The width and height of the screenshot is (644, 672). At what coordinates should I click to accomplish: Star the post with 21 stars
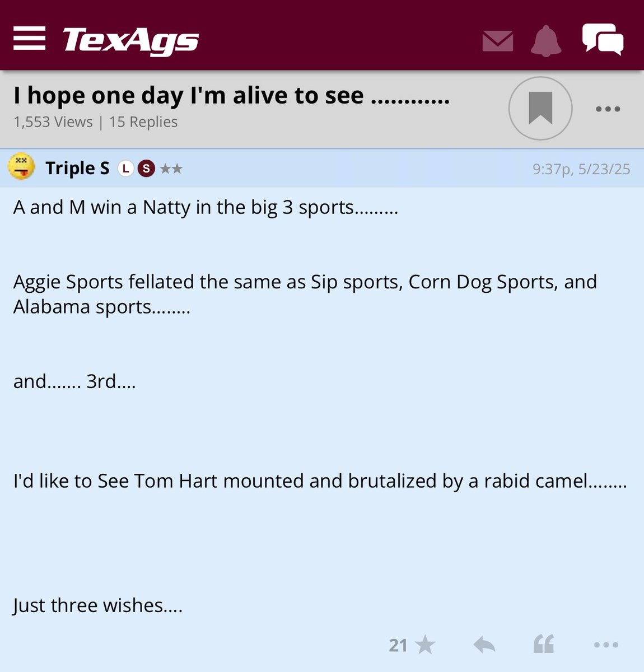(426, 645)
